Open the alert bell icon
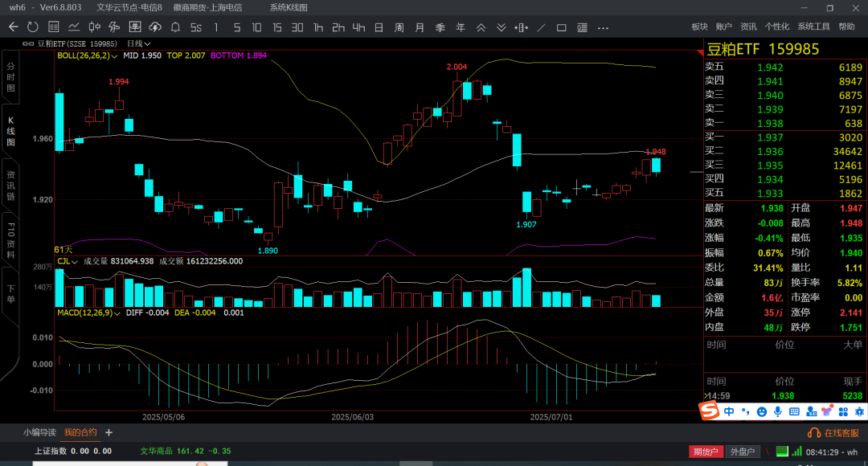This screenshot has height=466, width=868. (x=175, y=27)
